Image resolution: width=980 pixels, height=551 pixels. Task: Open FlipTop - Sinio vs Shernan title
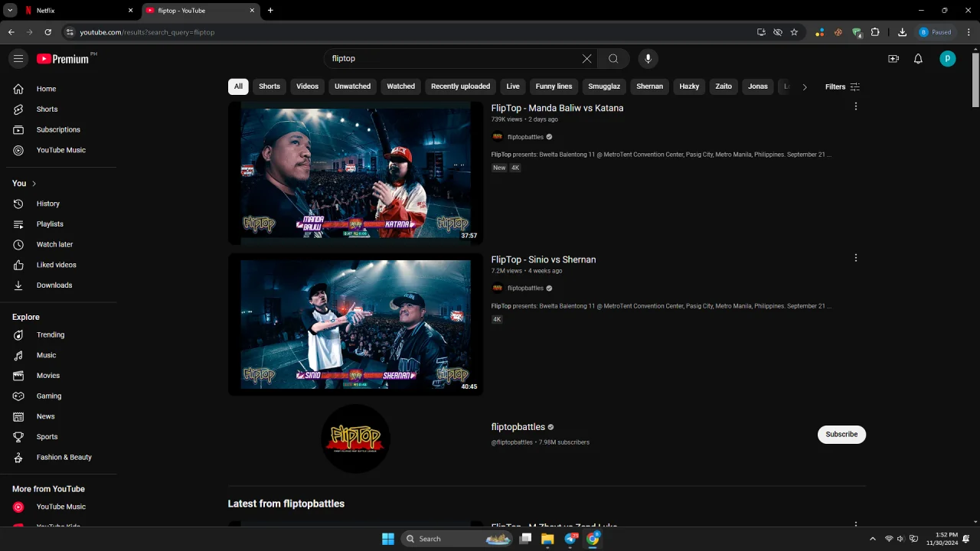544,259
